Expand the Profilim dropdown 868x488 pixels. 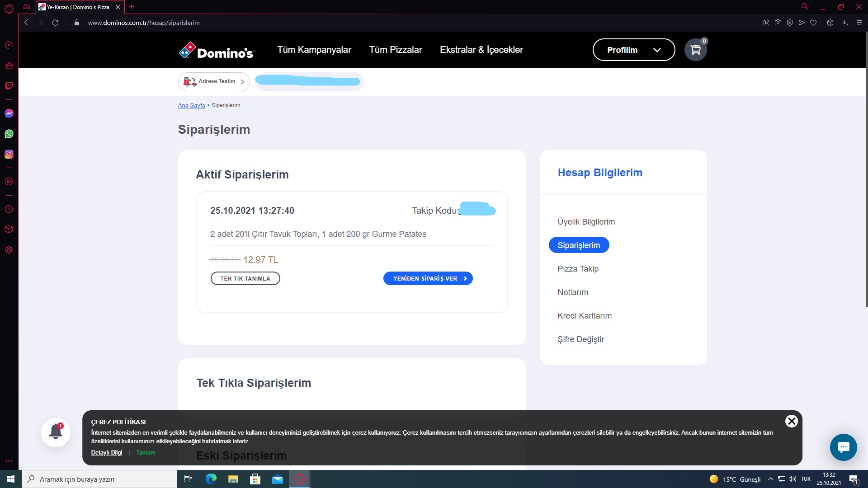point(633,50)
